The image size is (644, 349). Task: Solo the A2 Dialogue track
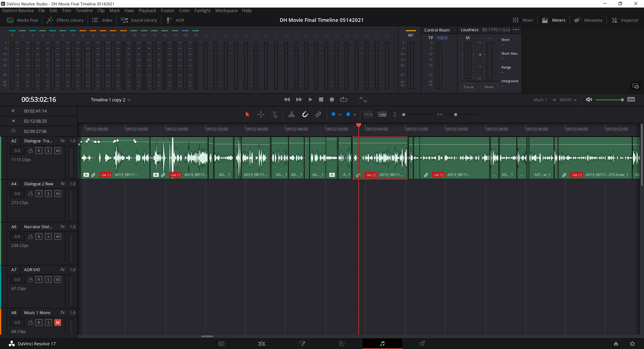(48, 151)
